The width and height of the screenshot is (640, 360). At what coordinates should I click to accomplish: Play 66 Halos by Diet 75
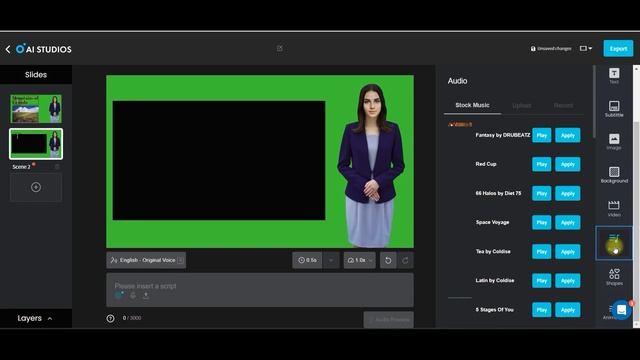tap(542, 193)
